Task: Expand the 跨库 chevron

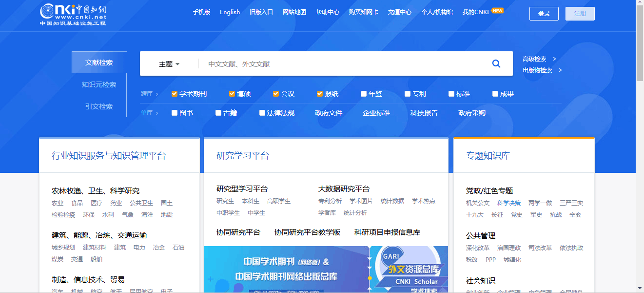Action: (x=157, y=94)
